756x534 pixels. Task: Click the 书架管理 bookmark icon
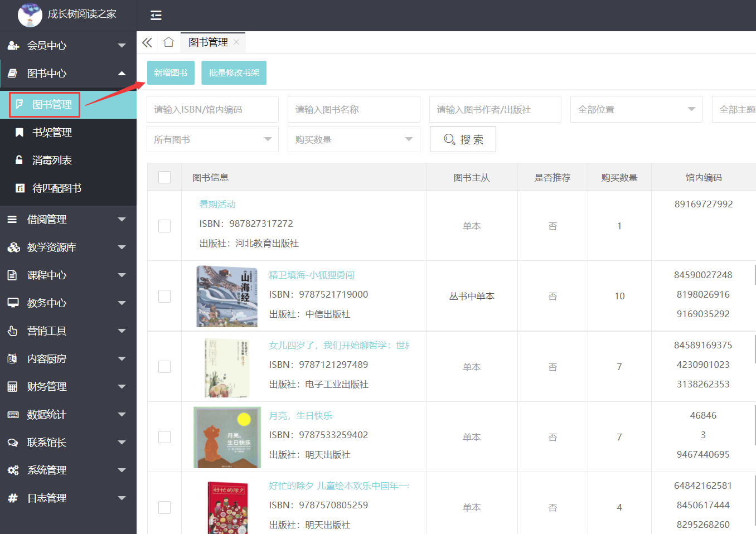tap(20, 132)
